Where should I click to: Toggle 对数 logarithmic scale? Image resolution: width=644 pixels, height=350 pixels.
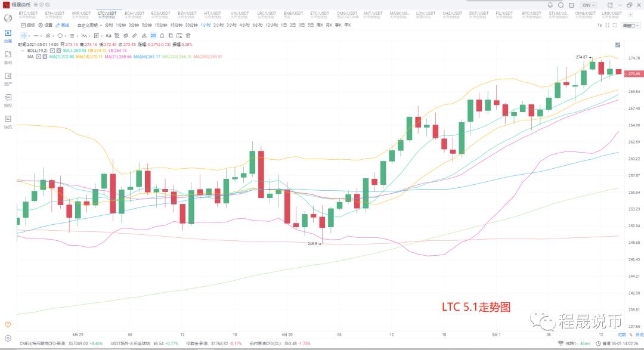pyautogui.click(x=621, y=335)
